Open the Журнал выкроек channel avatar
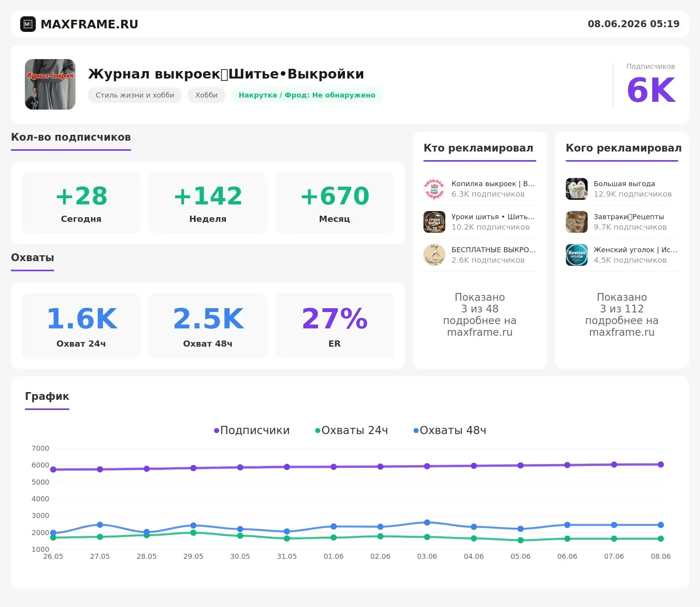The width and height of the screenshot is (700, 607). click(x=50, y=84)
